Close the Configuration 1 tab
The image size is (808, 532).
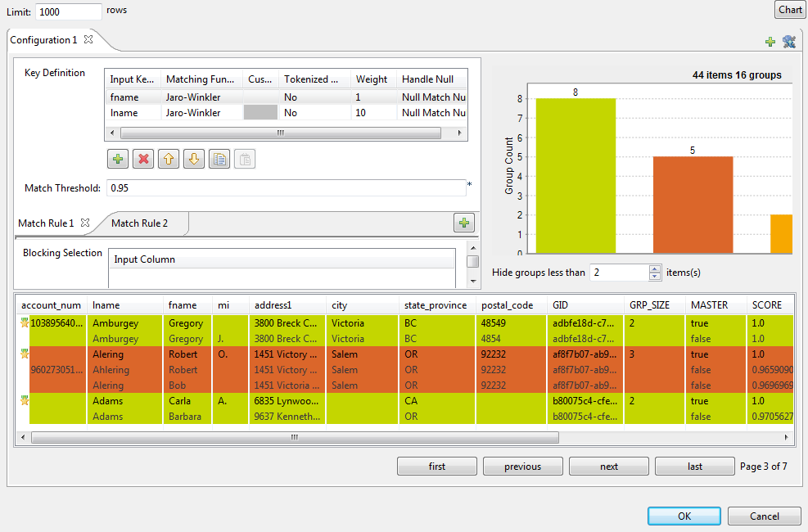click(88, 39)
